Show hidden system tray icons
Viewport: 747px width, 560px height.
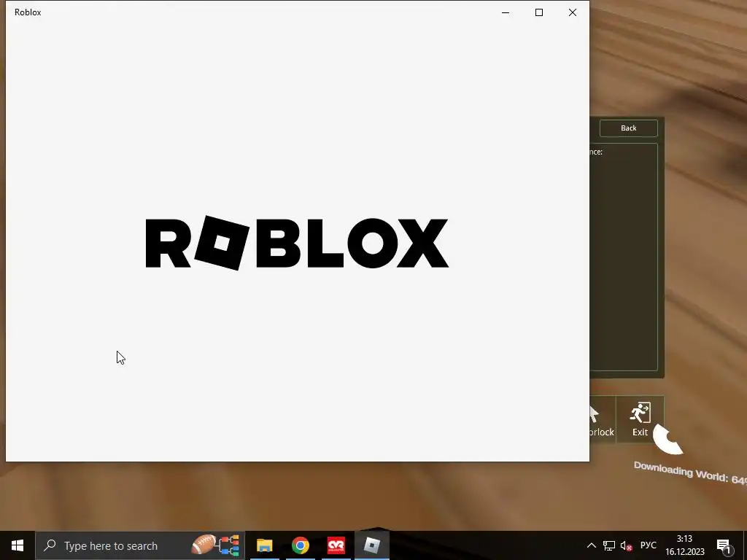(591, 545)
